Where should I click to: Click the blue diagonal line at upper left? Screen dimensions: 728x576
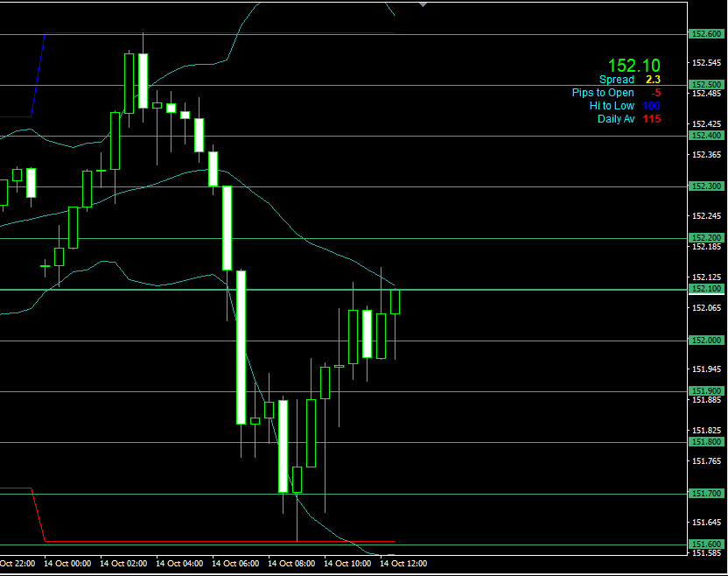click(x=38, y=74)
